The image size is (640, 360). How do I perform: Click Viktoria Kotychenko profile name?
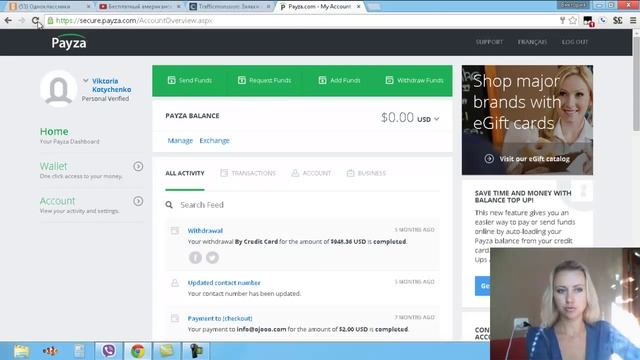tap(111, 85)
